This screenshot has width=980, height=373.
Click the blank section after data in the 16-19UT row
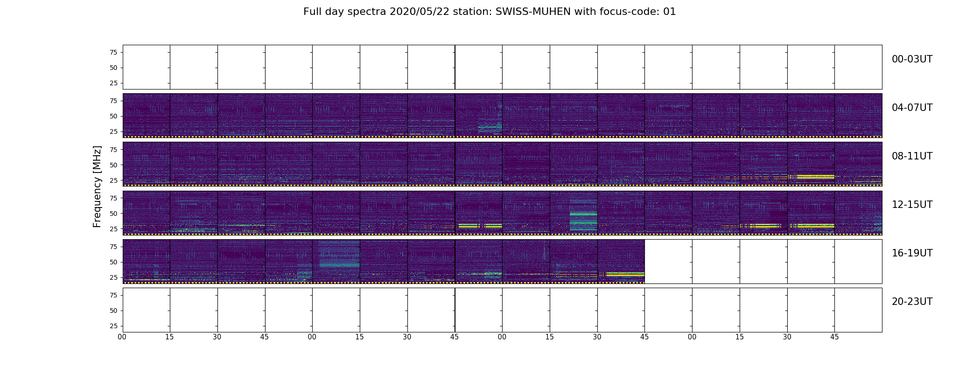click(x=763, y=262)
